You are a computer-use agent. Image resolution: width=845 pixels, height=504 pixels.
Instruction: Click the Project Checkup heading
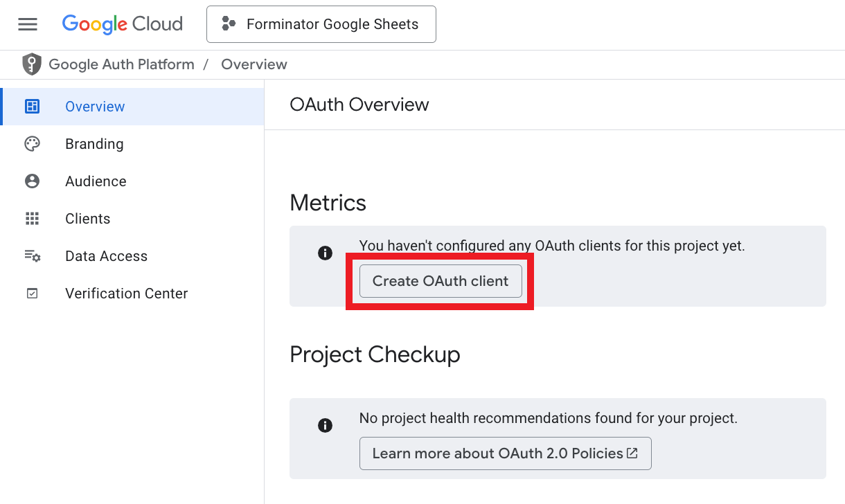375,354
